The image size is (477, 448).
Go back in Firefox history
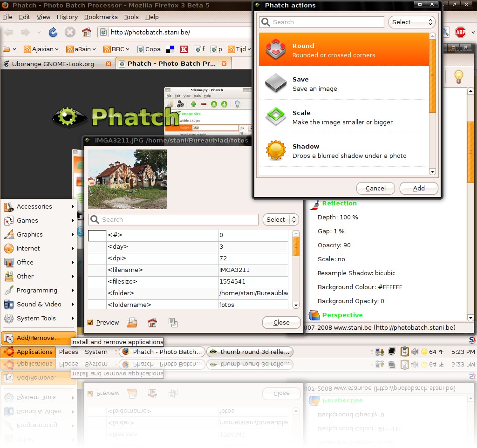click(9, 32)
